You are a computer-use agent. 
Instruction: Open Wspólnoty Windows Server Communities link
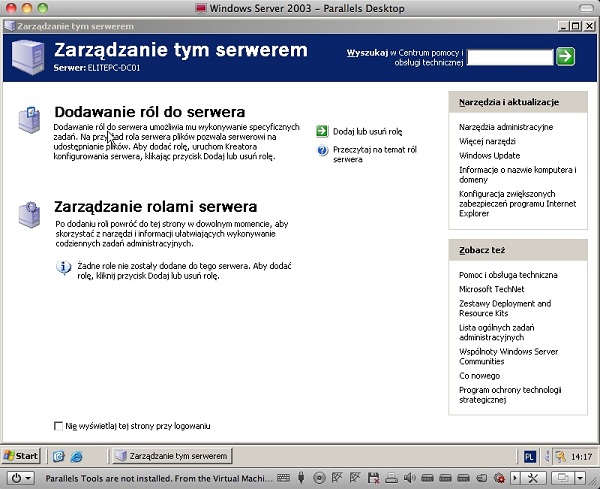pos(509,356)
